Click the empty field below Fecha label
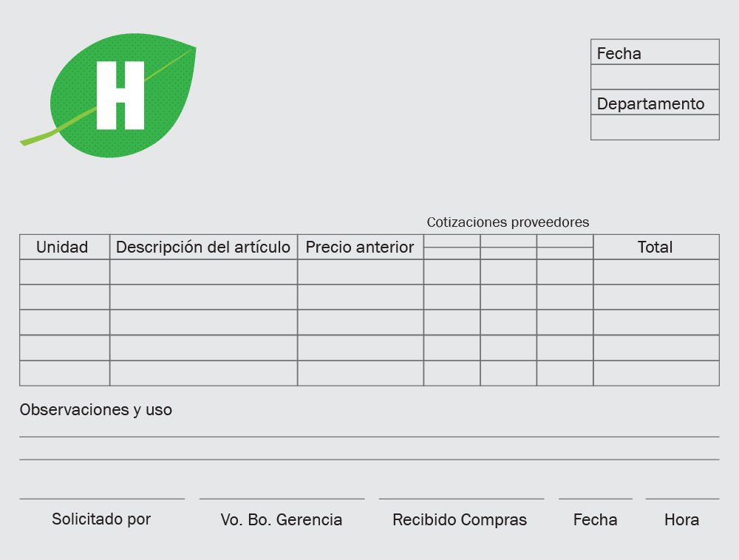The height and width of the screenshot is (560, 739). [655, 77]
